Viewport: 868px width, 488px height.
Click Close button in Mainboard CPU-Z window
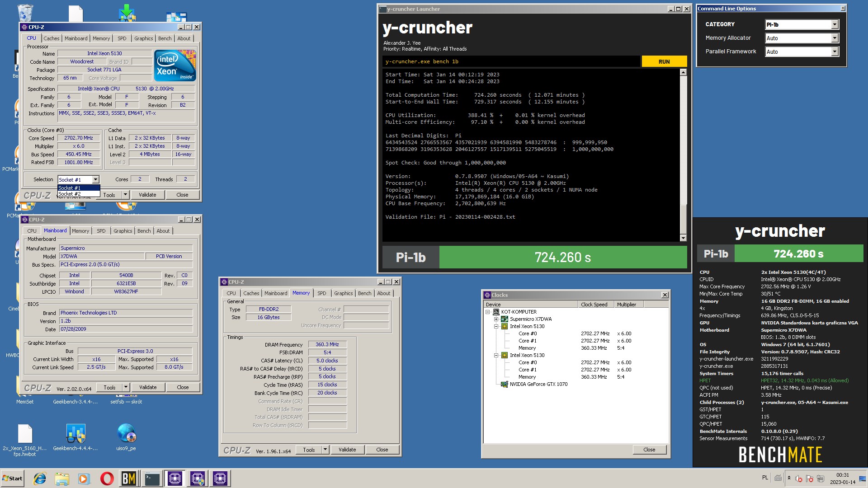pyautogui.click(x=183, y=387)
